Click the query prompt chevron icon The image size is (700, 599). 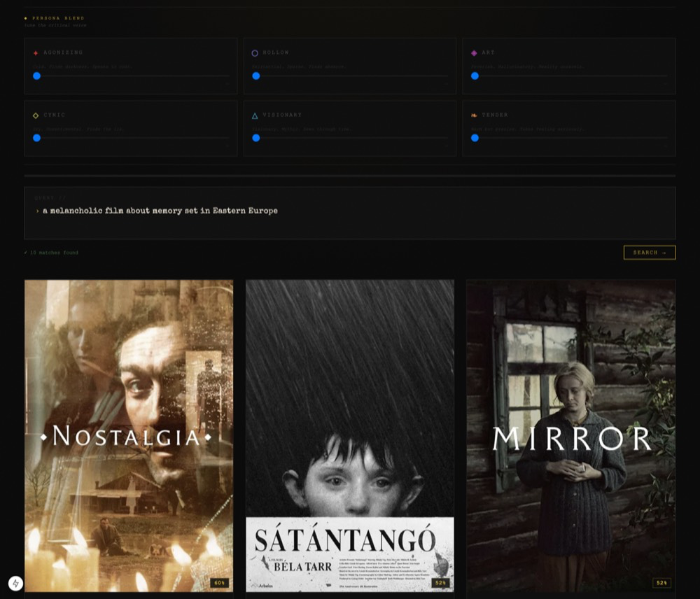click(38, 211)
